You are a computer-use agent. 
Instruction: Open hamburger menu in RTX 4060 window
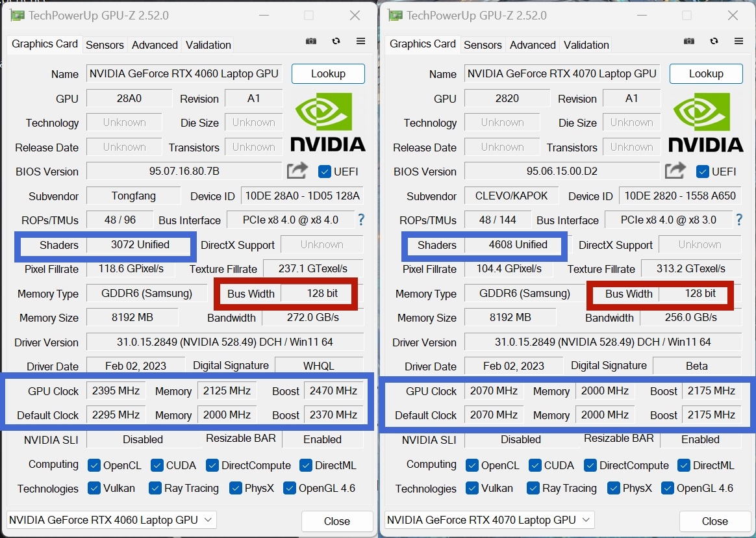click(x=360, y=41)
